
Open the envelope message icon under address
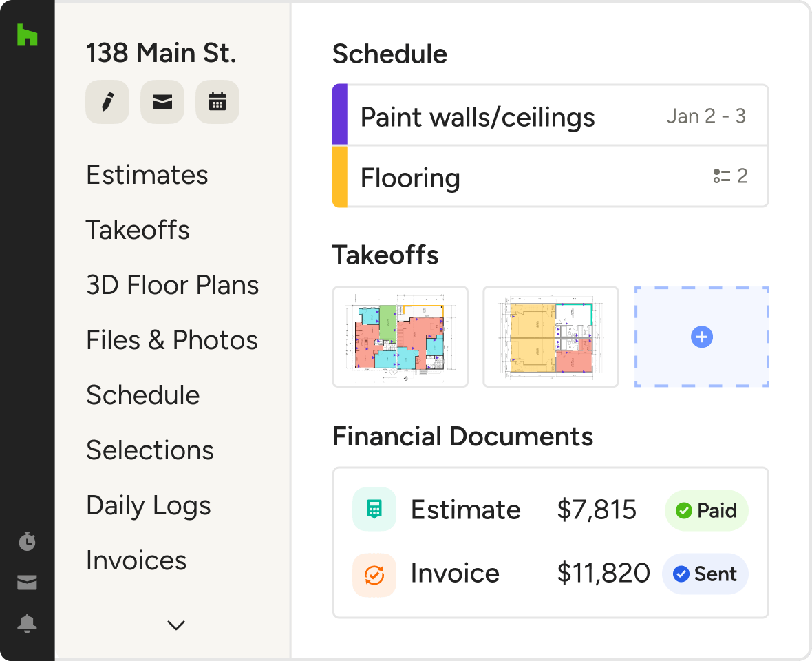pos(162,103)
